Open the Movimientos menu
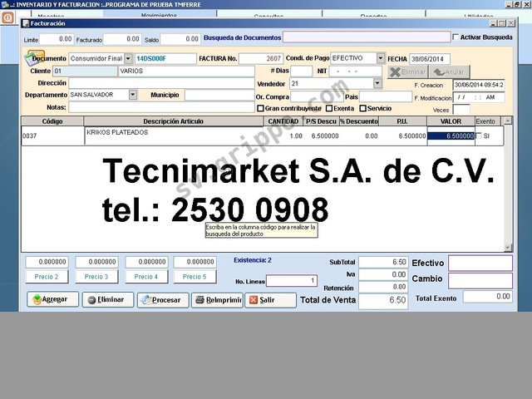Screen dimensions: 532x399 (159, 15)
